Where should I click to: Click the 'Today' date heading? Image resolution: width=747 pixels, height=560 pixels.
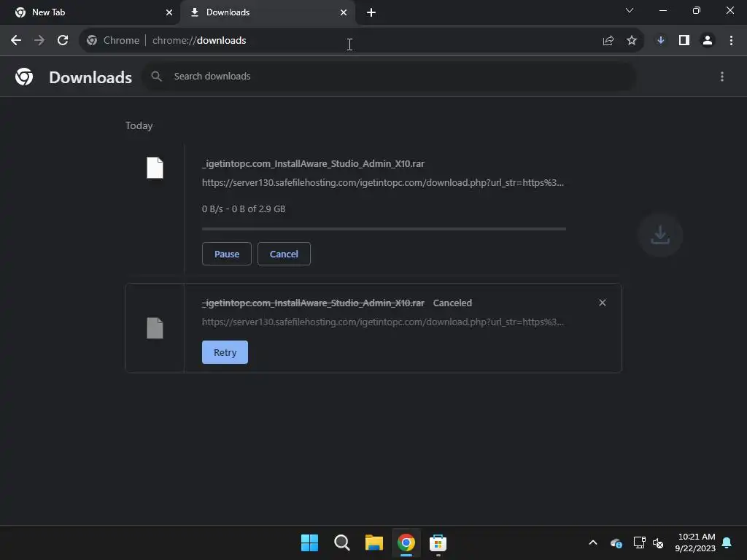(139, 125)
